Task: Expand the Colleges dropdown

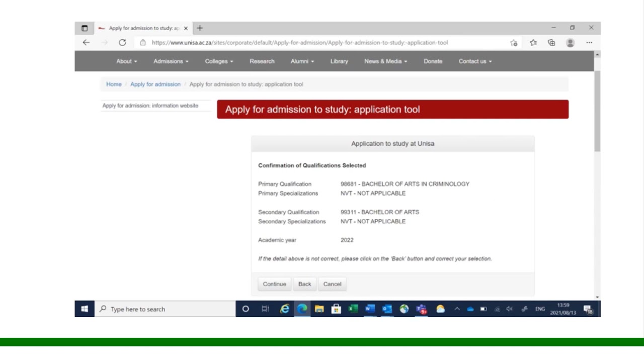Action: [219, 61]
